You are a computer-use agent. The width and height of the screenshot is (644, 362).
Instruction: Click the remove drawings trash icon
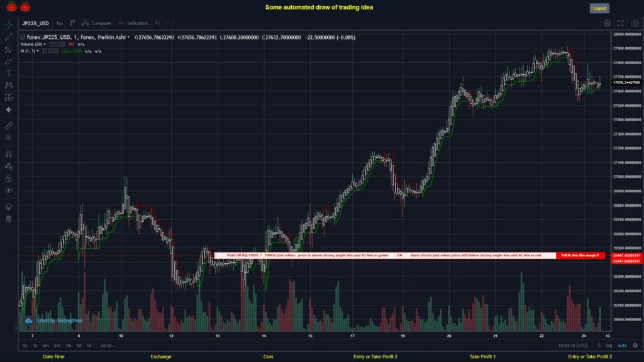[x=9, y=219]
